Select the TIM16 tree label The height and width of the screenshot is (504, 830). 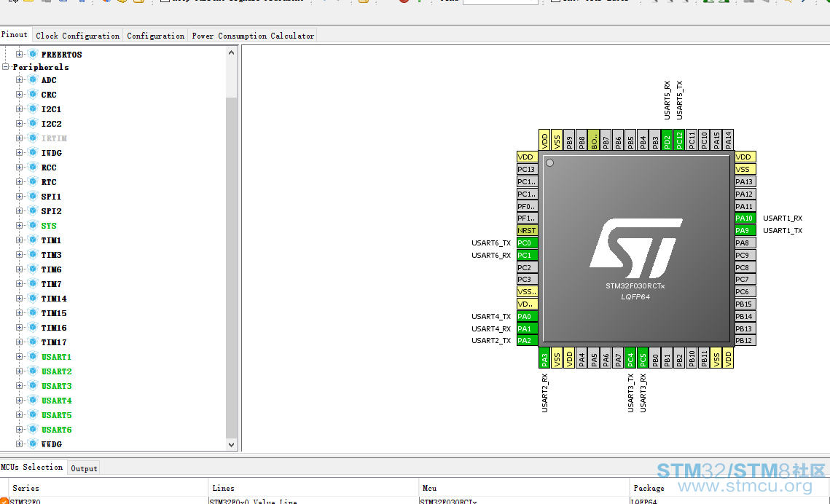point(54,328)
